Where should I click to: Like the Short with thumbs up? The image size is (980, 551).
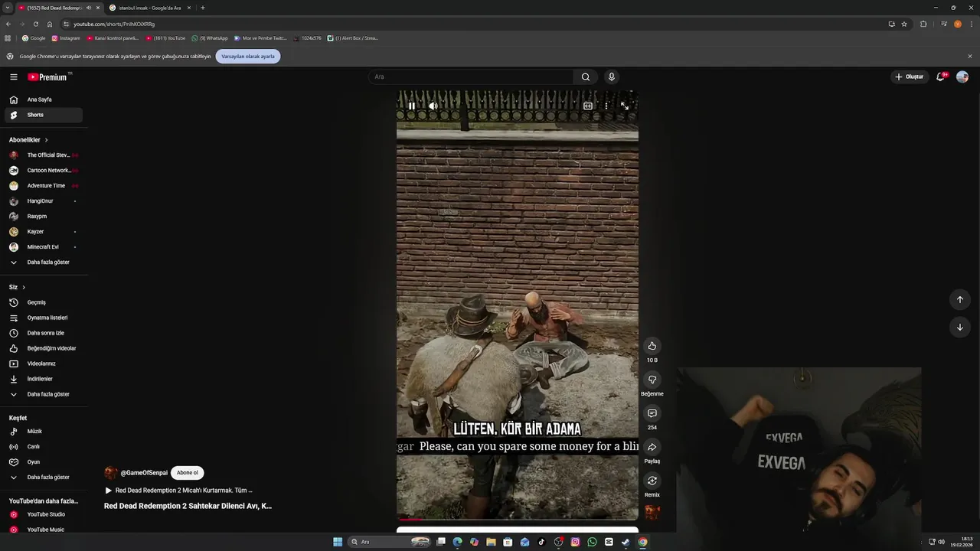pyautogui.click(x=652, y=346)
